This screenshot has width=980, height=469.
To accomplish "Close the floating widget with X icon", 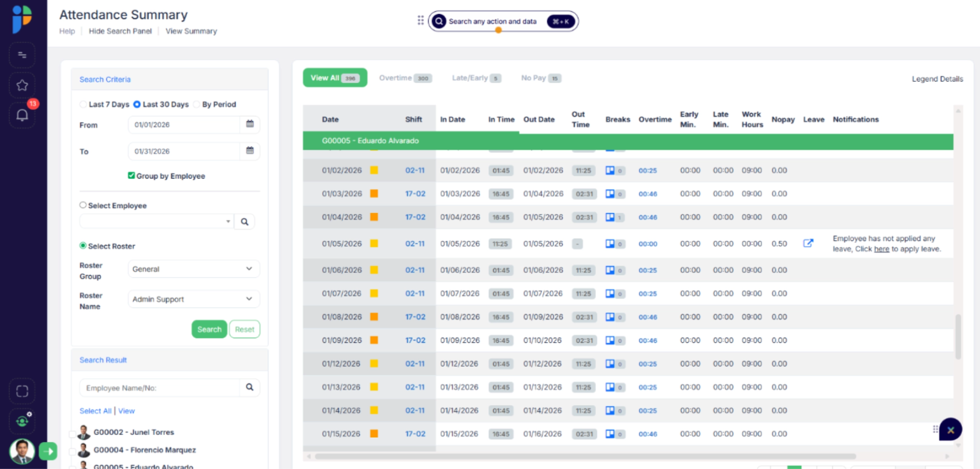I will 951,430.
